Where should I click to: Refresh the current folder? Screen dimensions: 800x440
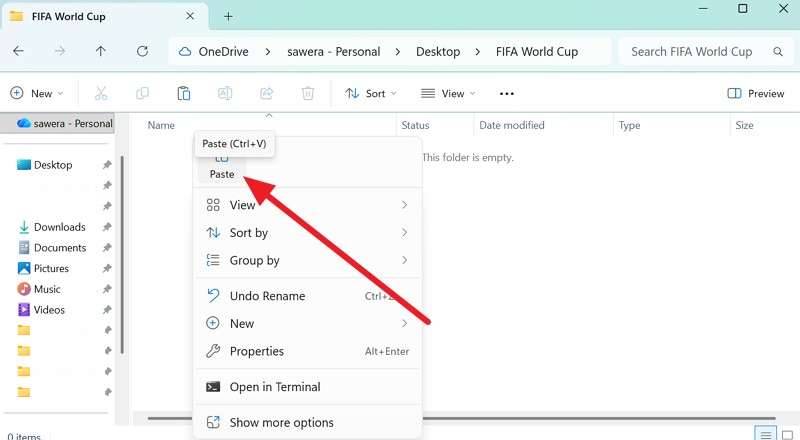pos(142,51)
